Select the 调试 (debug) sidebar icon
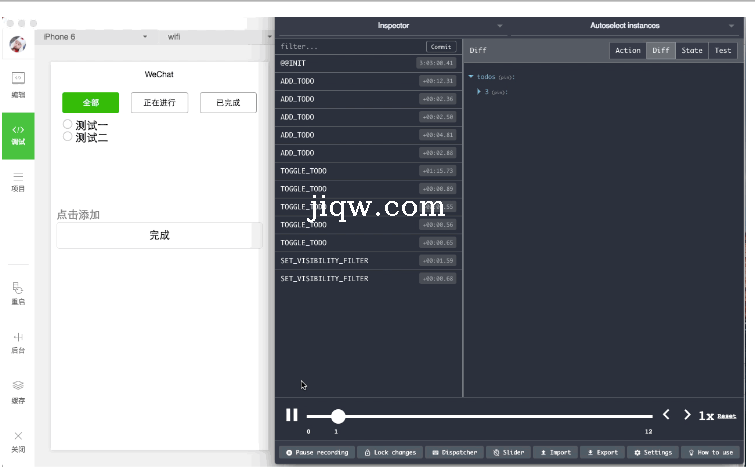755x469 pixels. 18,135
